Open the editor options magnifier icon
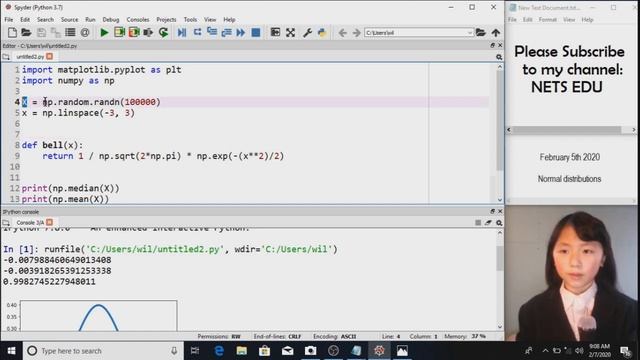This screenshot has height=360, width=640. pyautogui.click(x=499, y=57)
